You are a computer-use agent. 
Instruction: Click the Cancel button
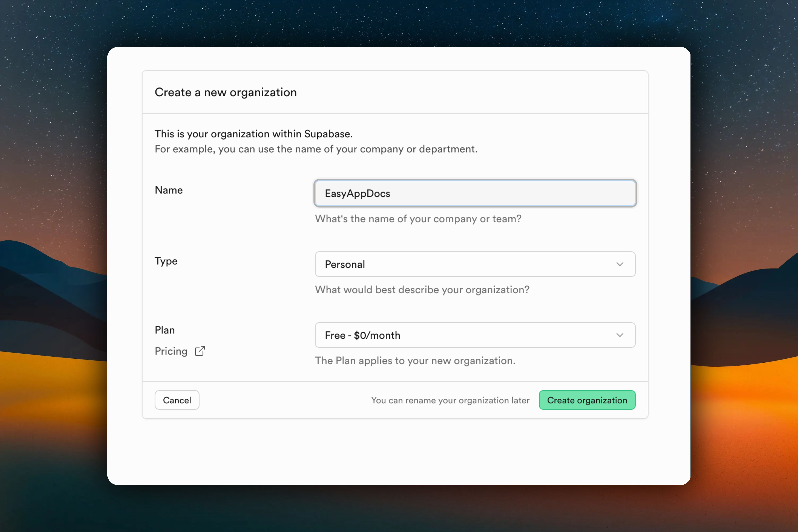(177, 400)
